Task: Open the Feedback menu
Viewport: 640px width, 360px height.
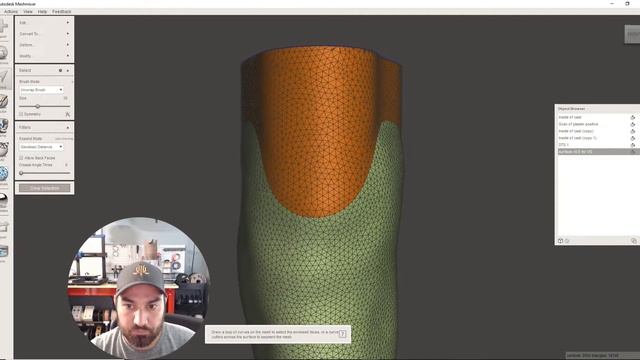Action: click(62, 11)
